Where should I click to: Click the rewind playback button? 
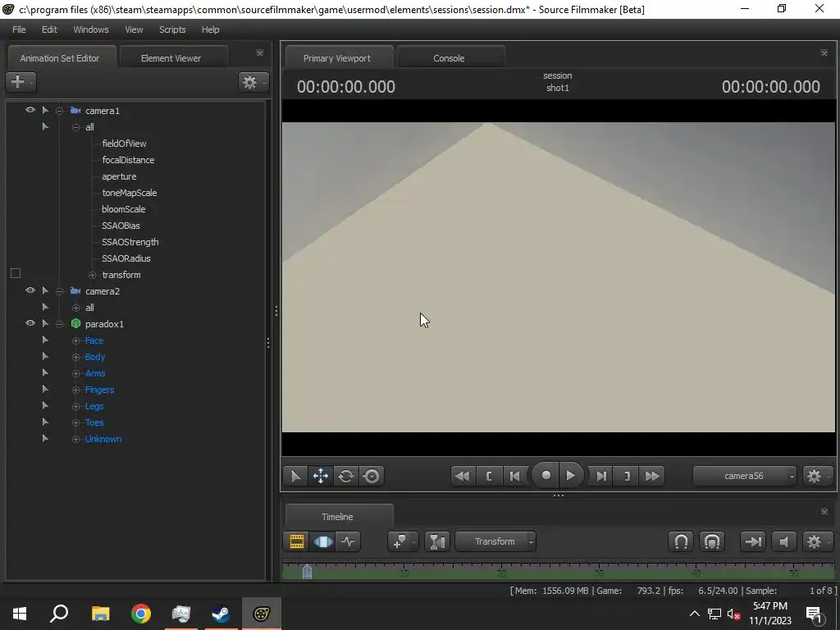click(x=463, y=476)
